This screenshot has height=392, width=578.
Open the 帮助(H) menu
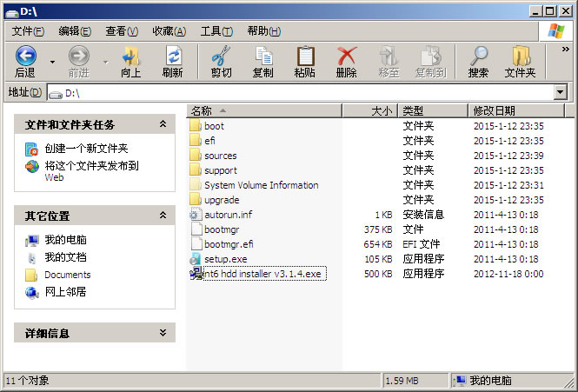(264, 31)
